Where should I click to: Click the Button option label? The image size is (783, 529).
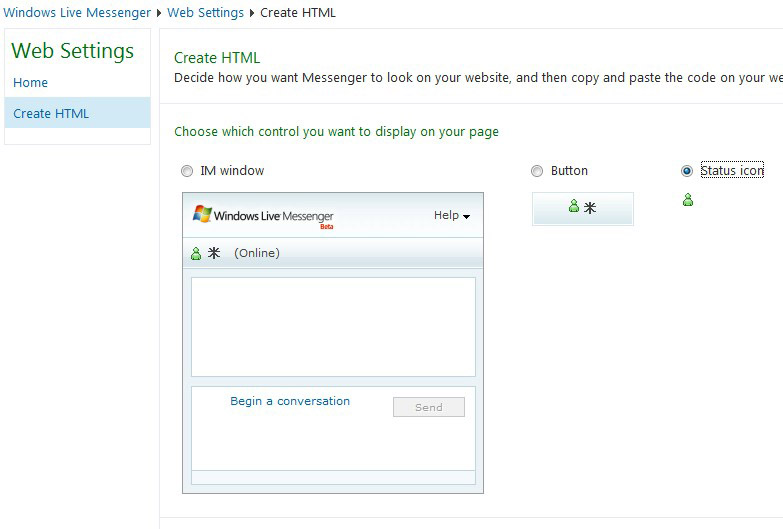click(569, 170)
